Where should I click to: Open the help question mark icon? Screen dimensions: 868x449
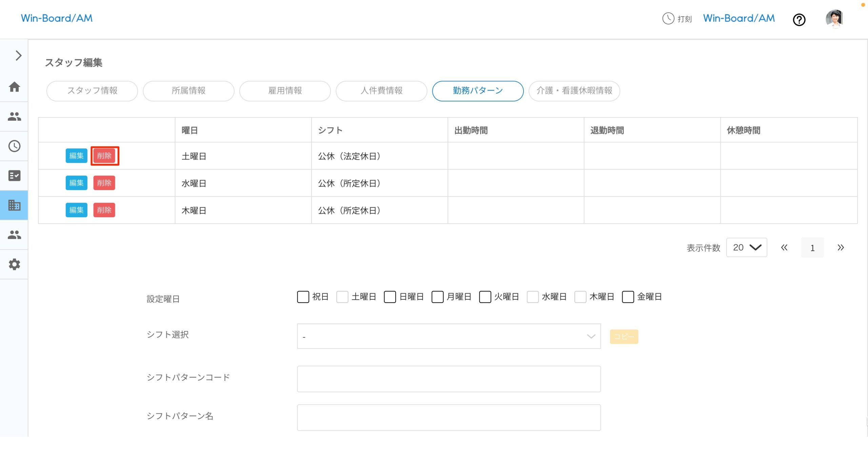coord(799,20)
